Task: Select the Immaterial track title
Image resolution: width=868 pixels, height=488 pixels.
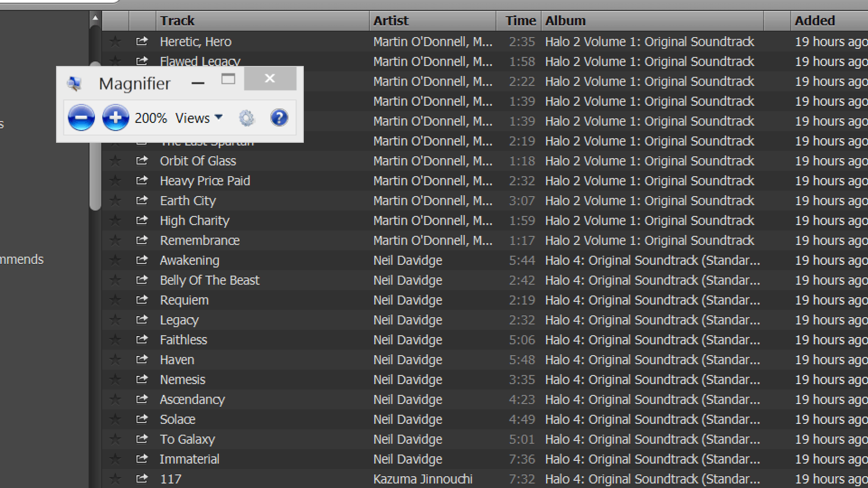Action: coord(189,459)
